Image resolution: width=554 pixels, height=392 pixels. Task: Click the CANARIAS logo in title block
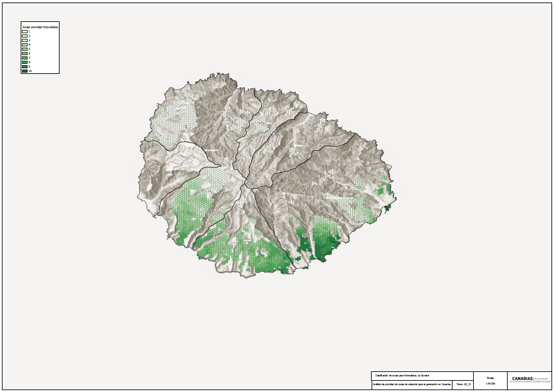pyautogui.click(x=521, y=379)
